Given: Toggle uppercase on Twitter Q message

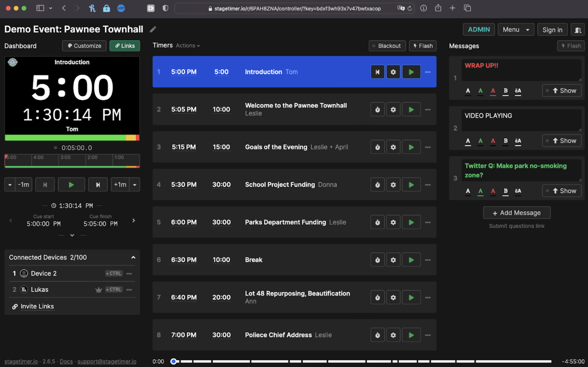Looking at the screenshot, I should (518, 191).
